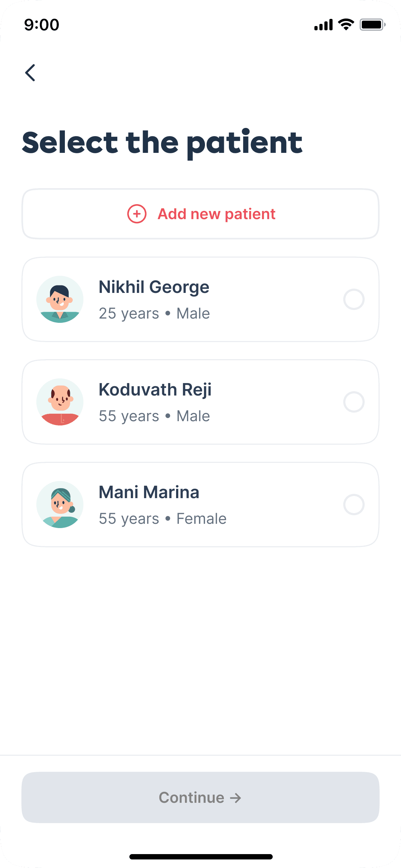Tap the cellular signal bars icon
Screen dimensions: 401x868
coord(323,25)
